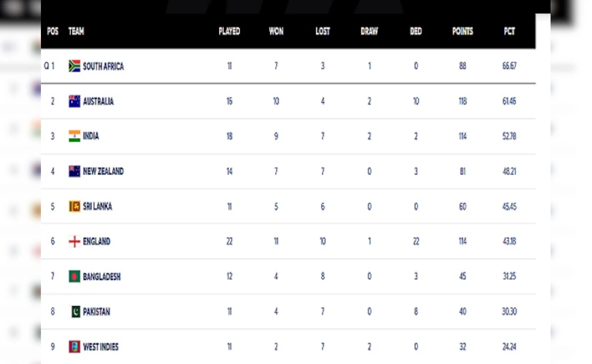Screen dimensions: 592x364
Task: Click the West Indies flag icon
Action: (74, 347)
